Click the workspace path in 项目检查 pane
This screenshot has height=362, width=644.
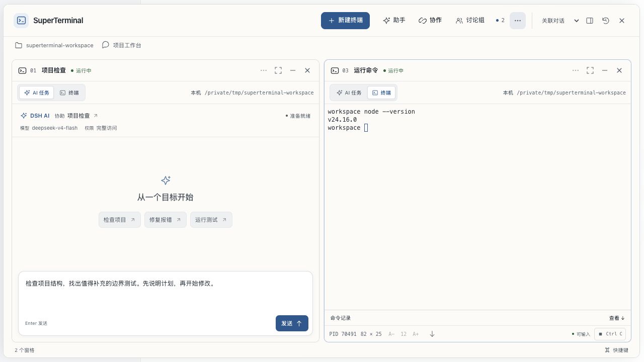[259, 93]
